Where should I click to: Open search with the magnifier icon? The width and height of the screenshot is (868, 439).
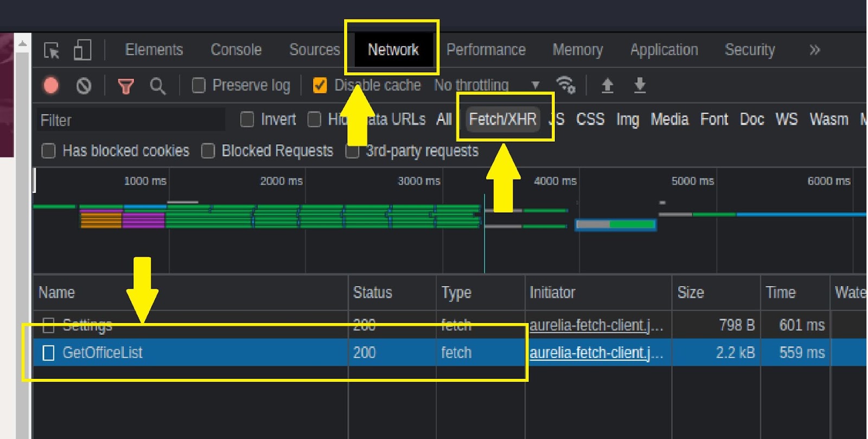(x=157, y=86)
